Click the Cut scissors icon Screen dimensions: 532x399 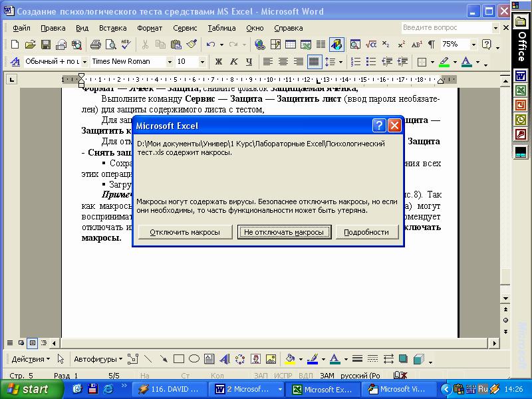coord(145,45)
